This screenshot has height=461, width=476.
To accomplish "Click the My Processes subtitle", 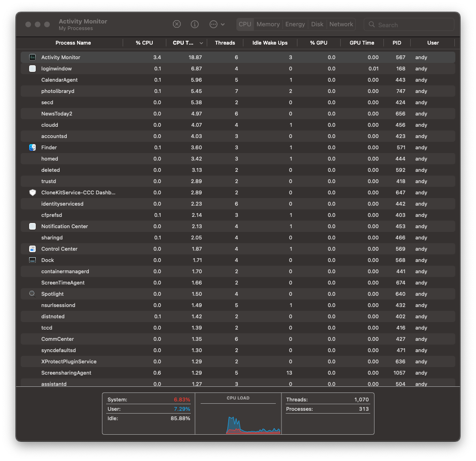I will 76,29.
